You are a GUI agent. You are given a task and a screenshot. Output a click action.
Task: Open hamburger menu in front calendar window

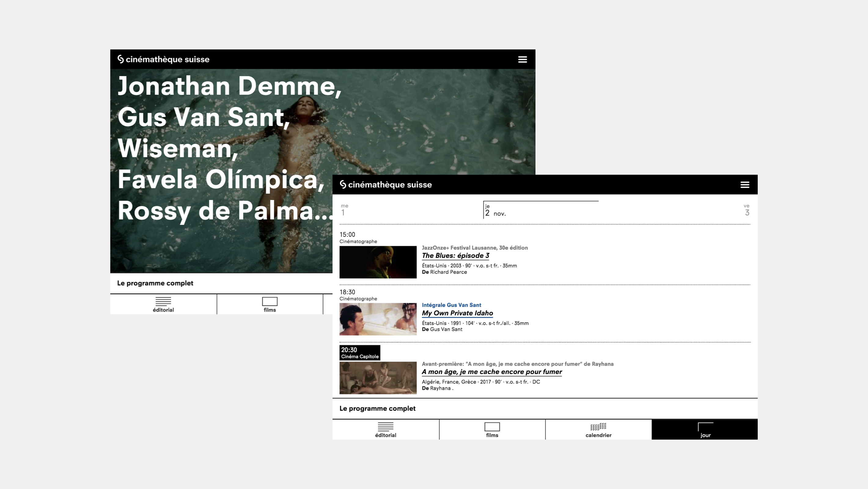(x=744, y=185)
